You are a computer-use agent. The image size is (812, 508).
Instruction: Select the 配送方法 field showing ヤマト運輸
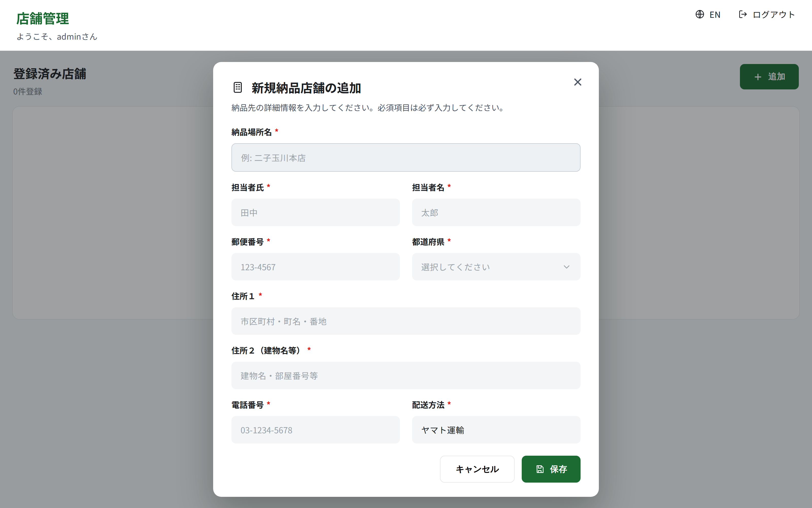click(496, 430)
